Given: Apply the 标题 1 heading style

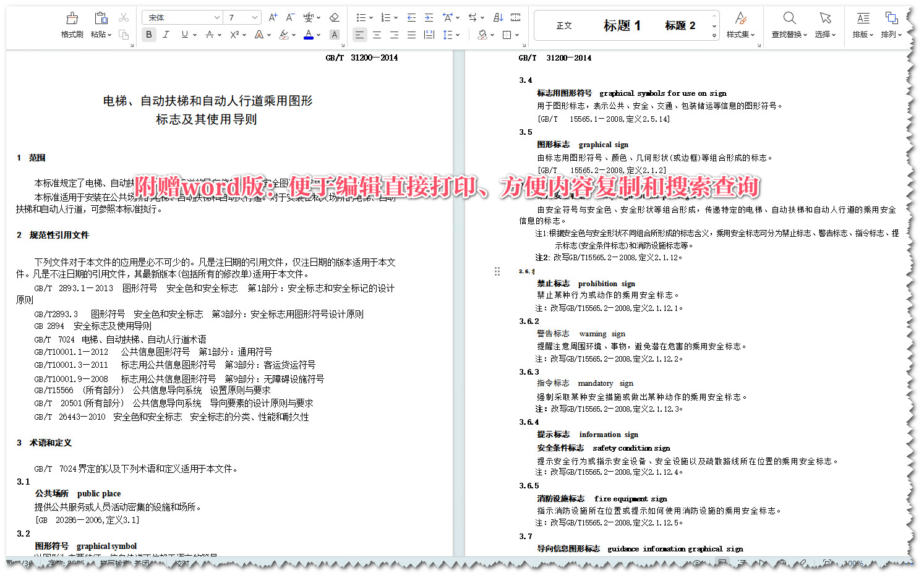Looking at the screenshot, I should (x=621, y=25).
